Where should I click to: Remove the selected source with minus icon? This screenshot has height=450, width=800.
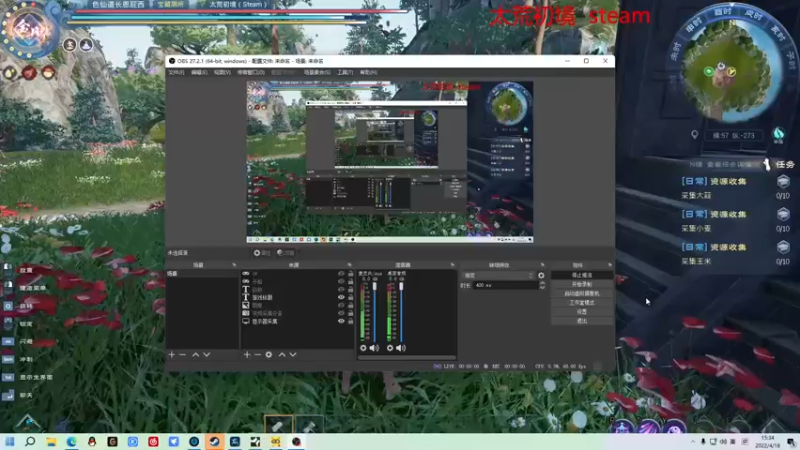(x=258, y=355)
